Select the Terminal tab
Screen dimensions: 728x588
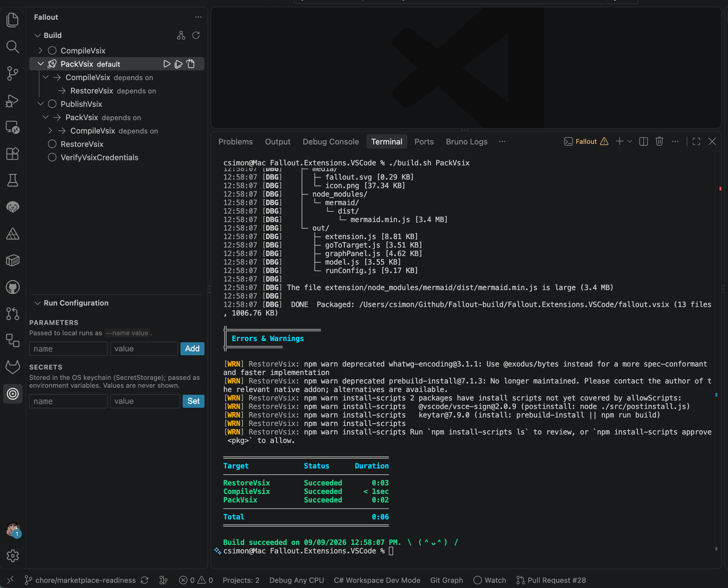[x=387, y=142]
